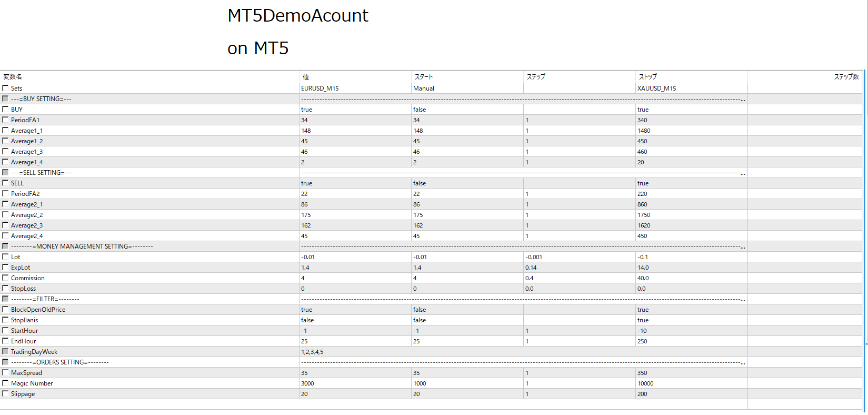Screen dimensions: 868x415
Task: Click the スタート column header
Action: [x=423, y=77]
